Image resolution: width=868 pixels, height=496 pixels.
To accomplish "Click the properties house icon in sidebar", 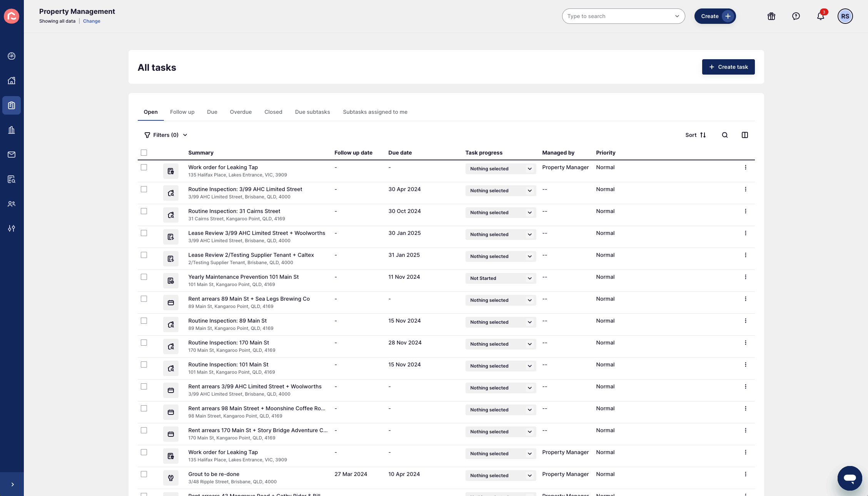I will 12,81.
